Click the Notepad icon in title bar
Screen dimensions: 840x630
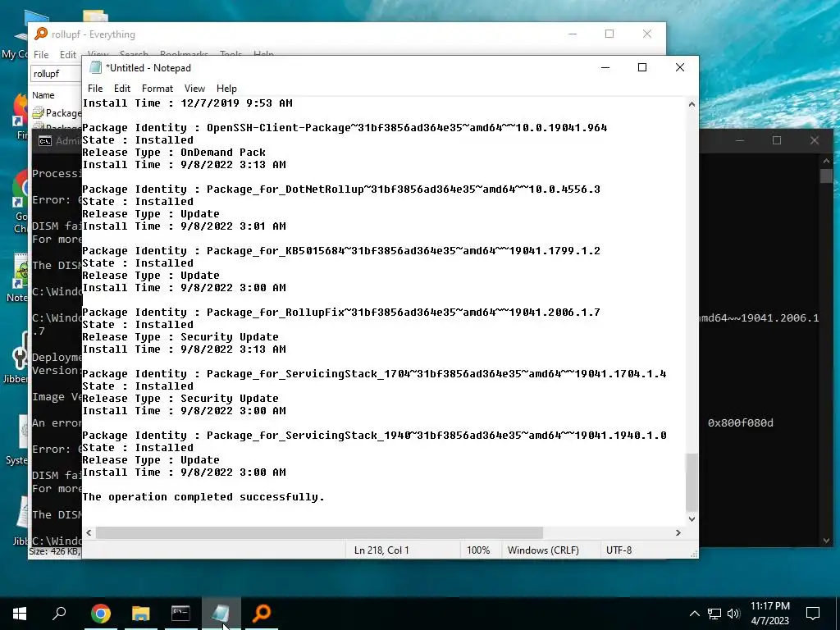pyautogui.click(x=95, y=67)
